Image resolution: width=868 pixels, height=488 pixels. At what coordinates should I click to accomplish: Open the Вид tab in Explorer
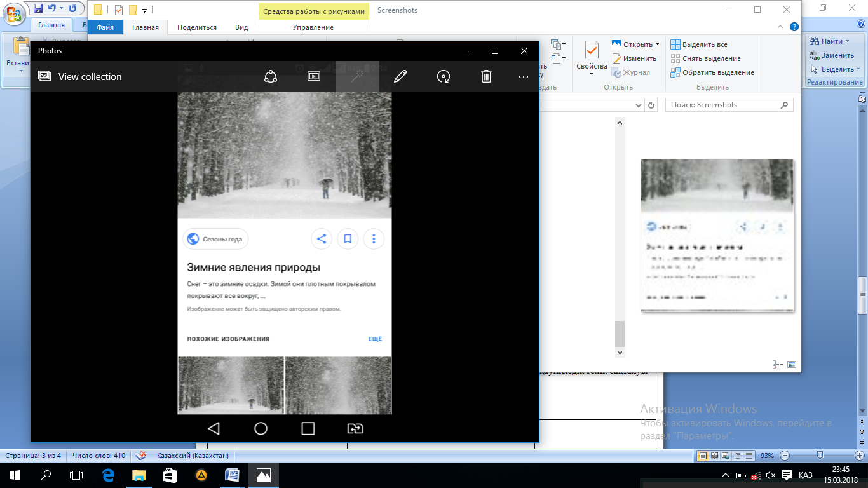241,27
